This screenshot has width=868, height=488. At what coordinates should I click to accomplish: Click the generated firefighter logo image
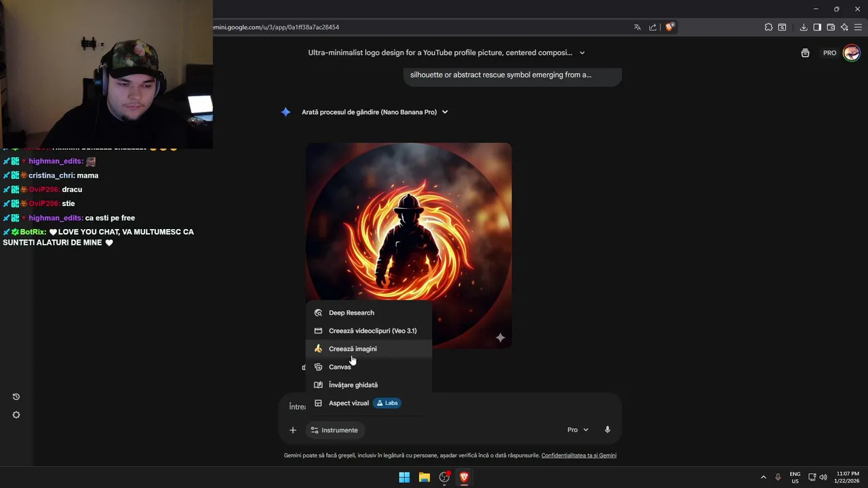pos(409,245)
